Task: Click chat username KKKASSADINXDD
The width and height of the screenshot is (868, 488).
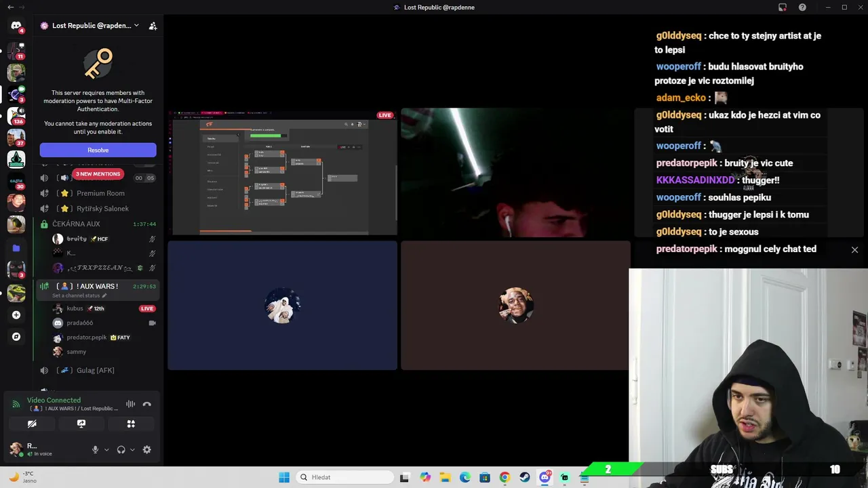Action: pos(695,180)
